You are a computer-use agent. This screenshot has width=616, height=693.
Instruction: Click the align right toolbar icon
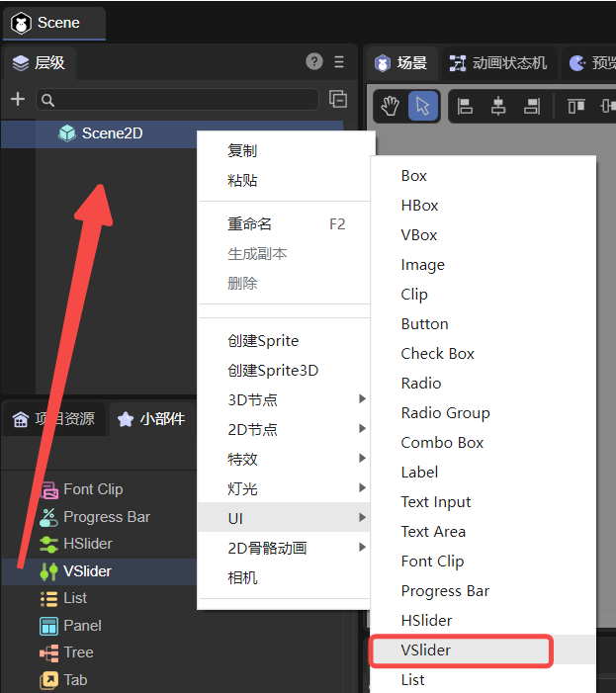click(532, 106)
